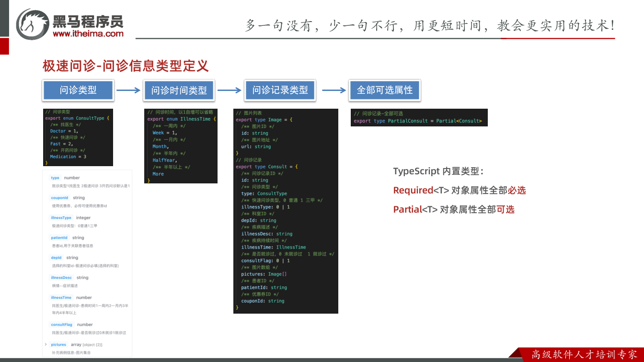644x362 pixels.
Task: Click the description 使用优惠券, 必传可使用优惠券id
Action: tap(80, 206)
